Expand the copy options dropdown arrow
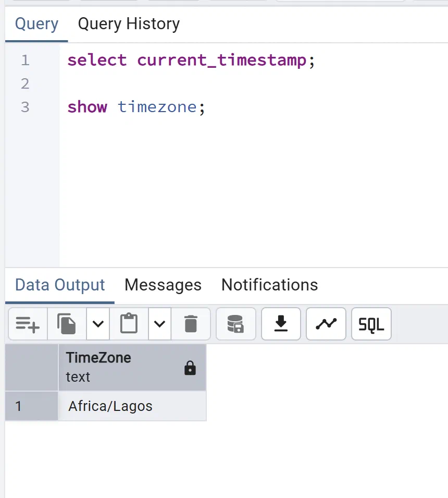Viewport: 448px width, 498px height. tap(98, 324)
